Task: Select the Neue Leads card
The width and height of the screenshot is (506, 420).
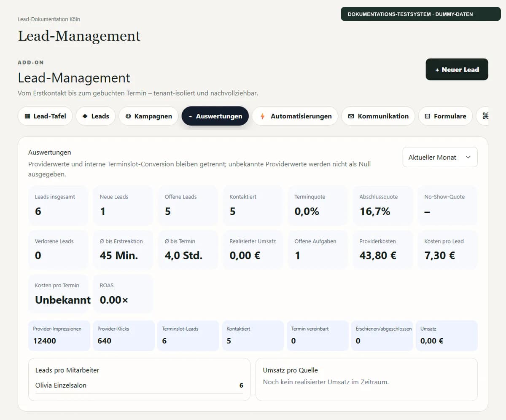Action: coord(123,206)
